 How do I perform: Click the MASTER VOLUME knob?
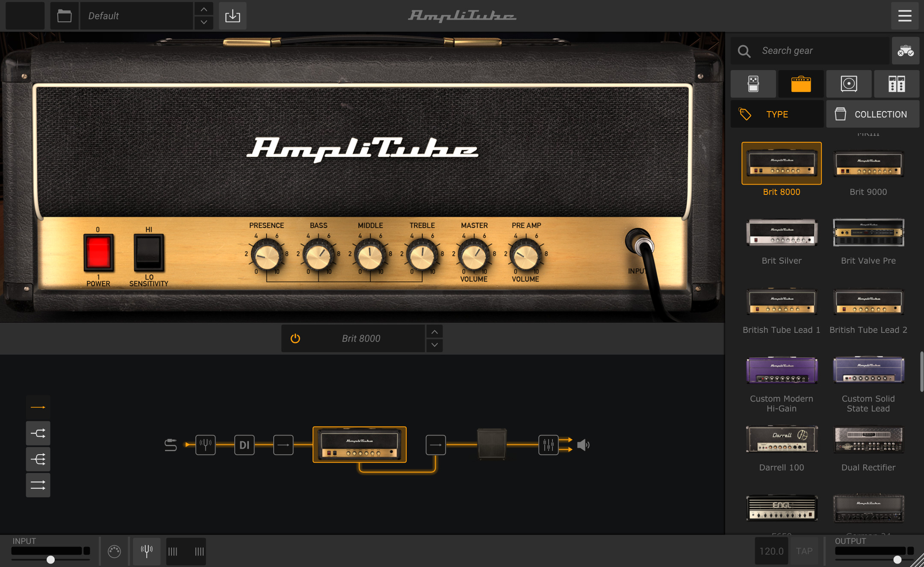(474, 256)
